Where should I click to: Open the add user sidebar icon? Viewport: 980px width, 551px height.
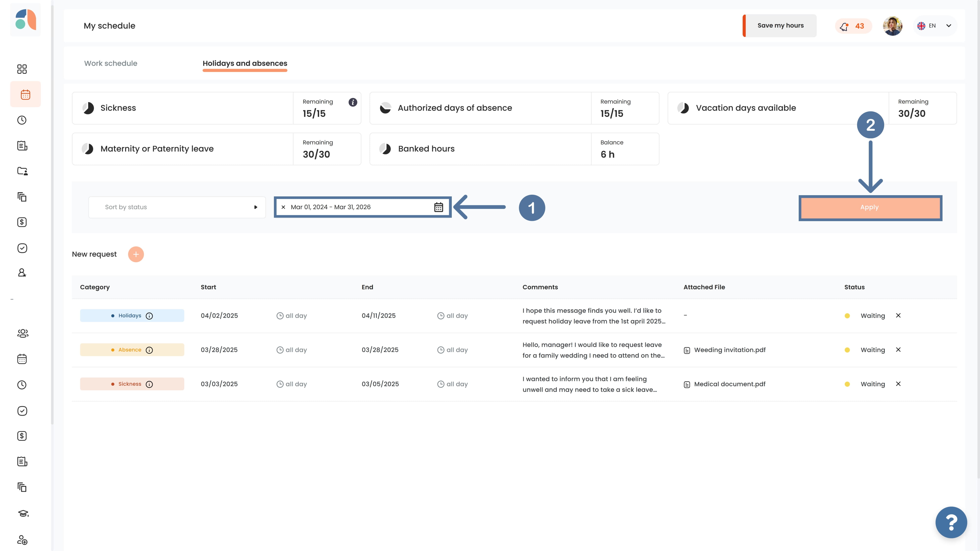(x=22, y=539)
